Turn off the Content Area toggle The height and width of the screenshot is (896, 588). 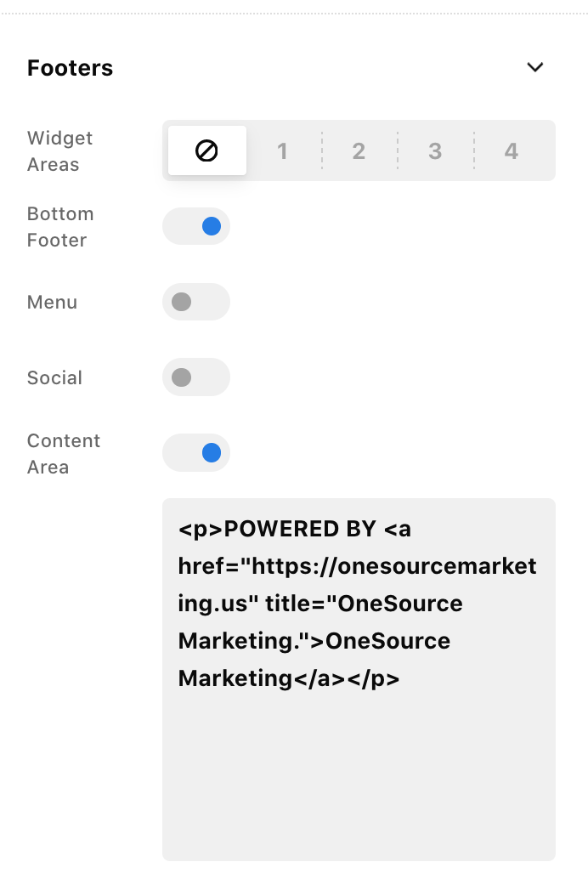tap(196, 453)
